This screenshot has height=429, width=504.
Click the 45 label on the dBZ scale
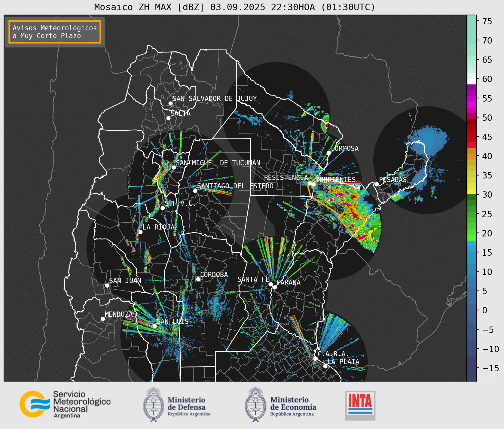[487, 137]
